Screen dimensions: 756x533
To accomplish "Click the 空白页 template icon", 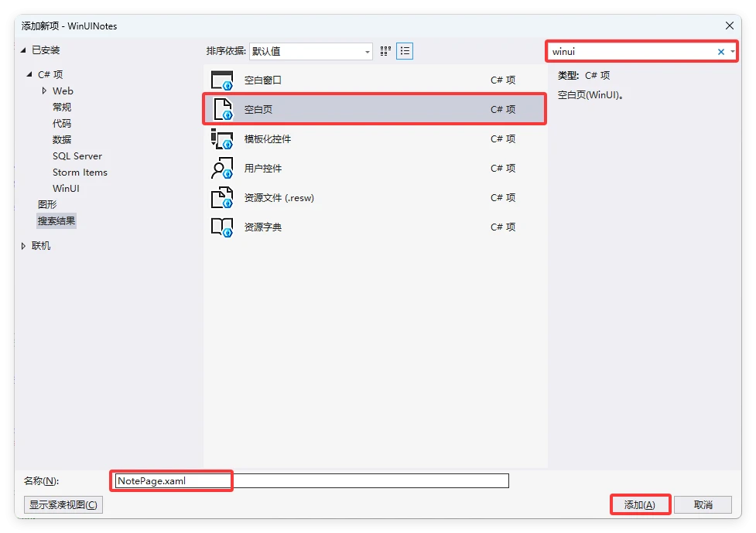I will point(222,109).
